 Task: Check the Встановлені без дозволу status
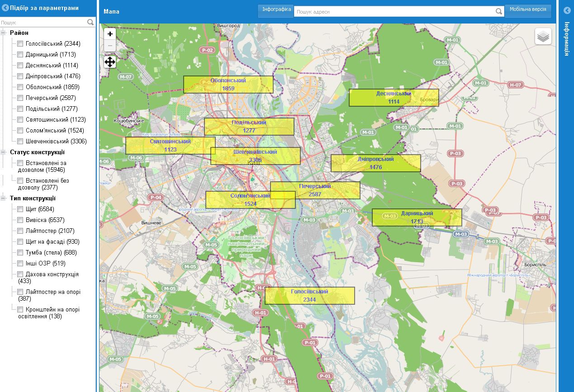tap(20, 181)
